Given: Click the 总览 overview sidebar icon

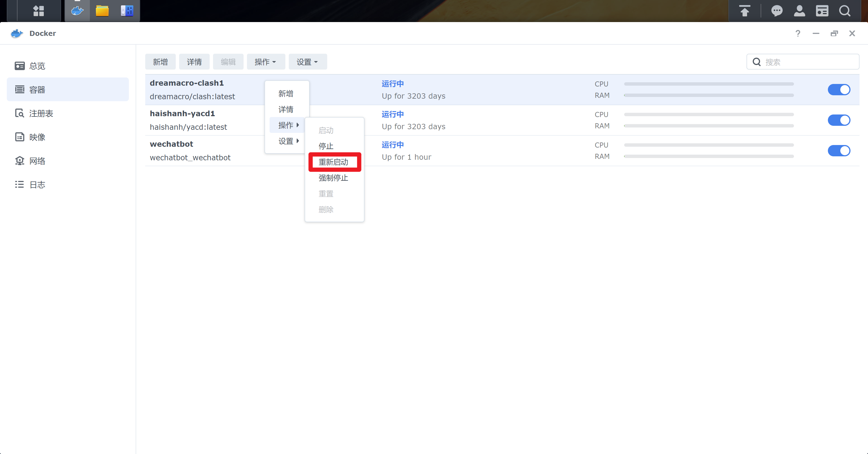Looking at the screenshot, I should pos(19,66).
